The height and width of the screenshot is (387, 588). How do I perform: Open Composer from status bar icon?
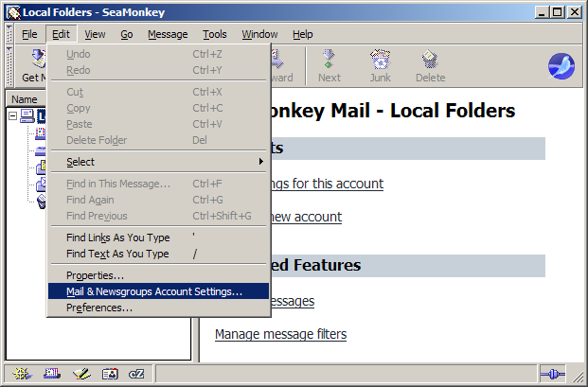tap(81, 374)
